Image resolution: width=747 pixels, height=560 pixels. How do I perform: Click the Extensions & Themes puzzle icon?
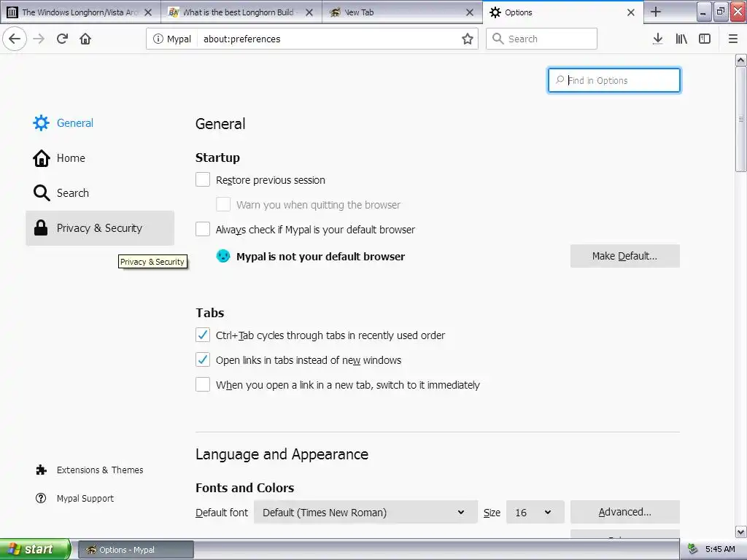(x=41, y=470)
